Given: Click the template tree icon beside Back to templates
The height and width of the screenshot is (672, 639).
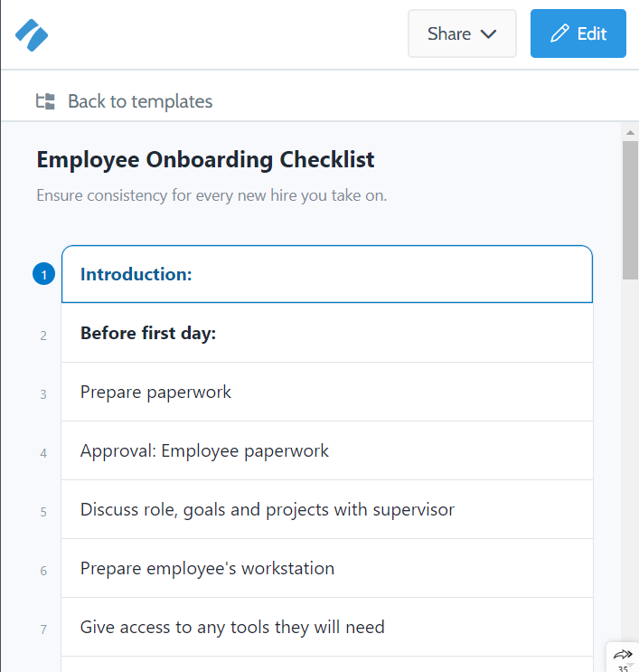Looking at the screenshot, I should click(45, 101).
